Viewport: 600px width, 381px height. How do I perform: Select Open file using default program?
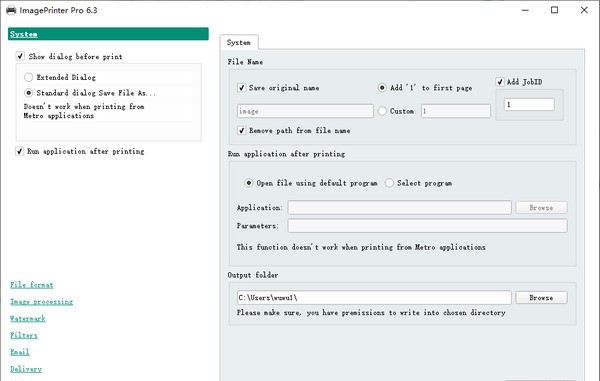click(x=248, y=183)
